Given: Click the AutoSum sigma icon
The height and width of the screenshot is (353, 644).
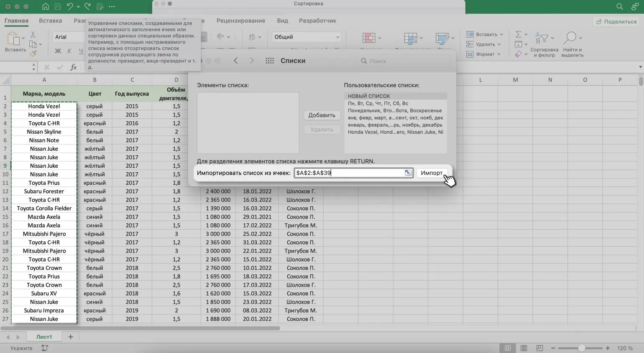Looking at the screenshot, I should 518,34.
